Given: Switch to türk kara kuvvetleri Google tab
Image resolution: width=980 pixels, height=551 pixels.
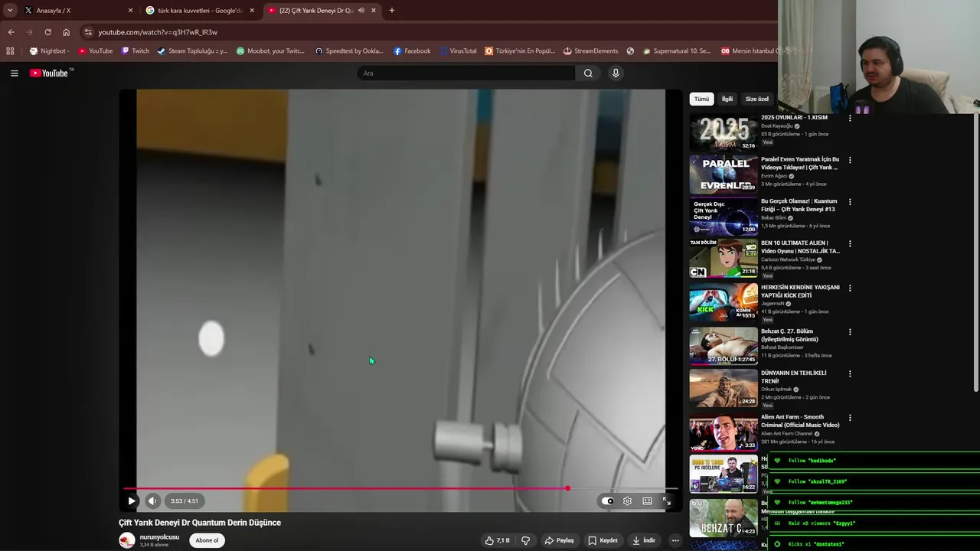Looking at the screenshot, I should (201, 11).
